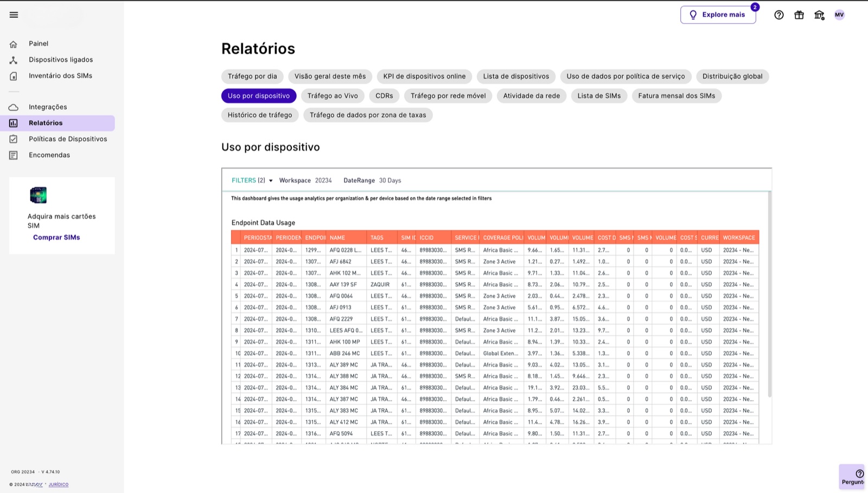Select the Distribuição global report
The width and height of the screenshot is (868, 493).
tap(732, 76)
